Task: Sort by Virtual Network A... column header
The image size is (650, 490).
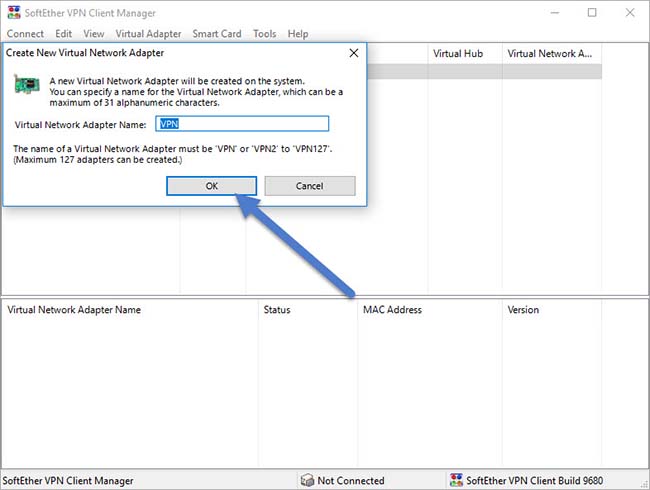Action: pyautogui.click(x=552, y=53)
